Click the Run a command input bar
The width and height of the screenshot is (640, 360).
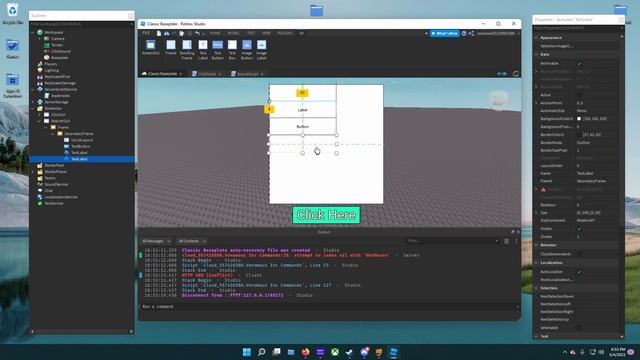coord(329,307)
